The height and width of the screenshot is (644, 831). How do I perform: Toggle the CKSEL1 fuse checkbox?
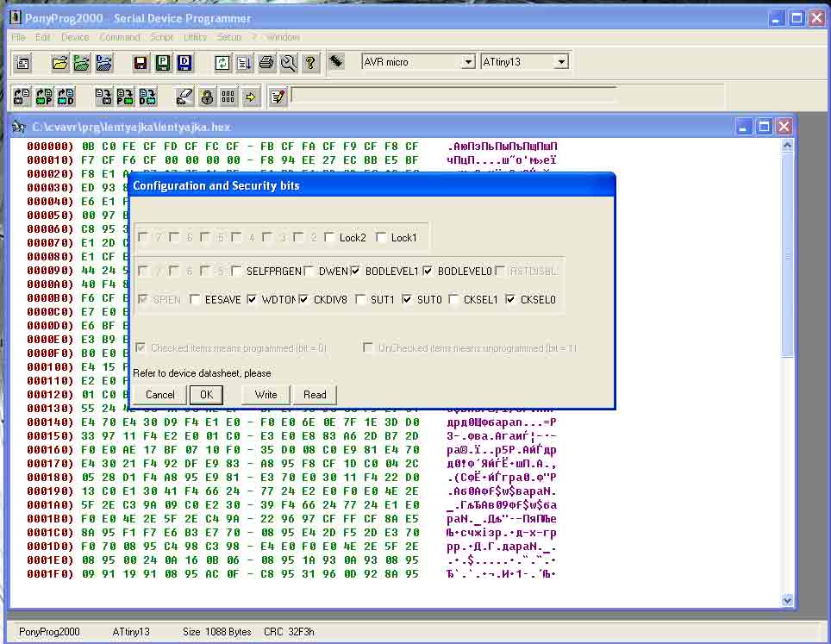454,300
